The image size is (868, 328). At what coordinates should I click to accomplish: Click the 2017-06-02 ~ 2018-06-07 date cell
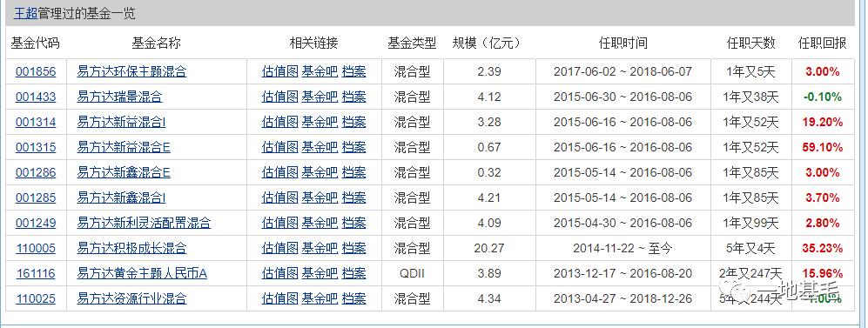tap(622, 72)
